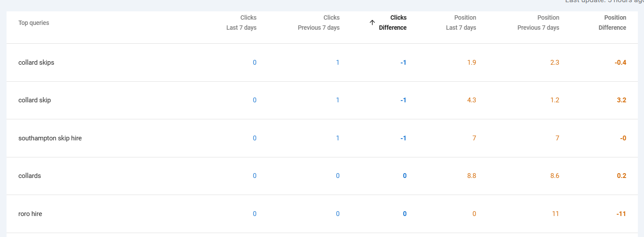This screenshot has width=644, height=237.
Task: Sort by Clicks Last 7 days column
Action: point(241,23)
